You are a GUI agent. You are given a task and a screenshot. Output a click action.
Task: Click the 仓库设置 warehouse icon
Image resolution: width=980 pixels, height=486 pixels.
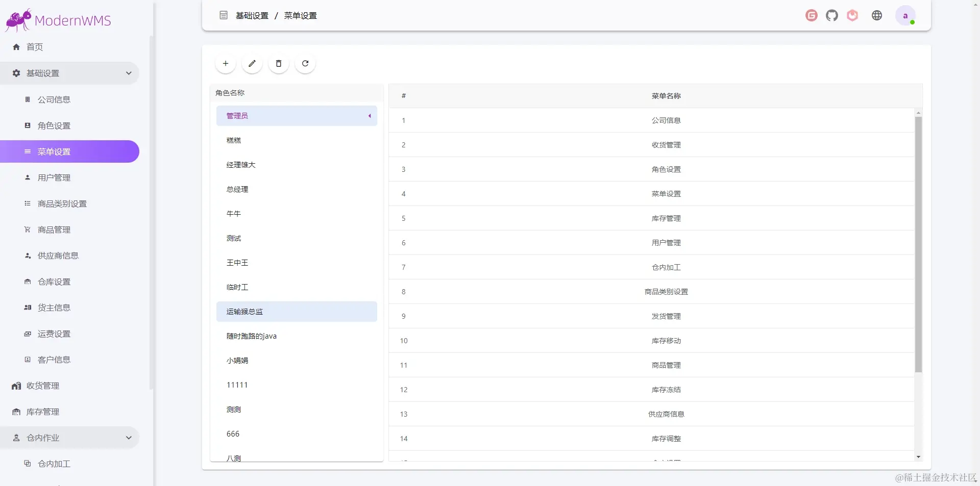[28, 282]
